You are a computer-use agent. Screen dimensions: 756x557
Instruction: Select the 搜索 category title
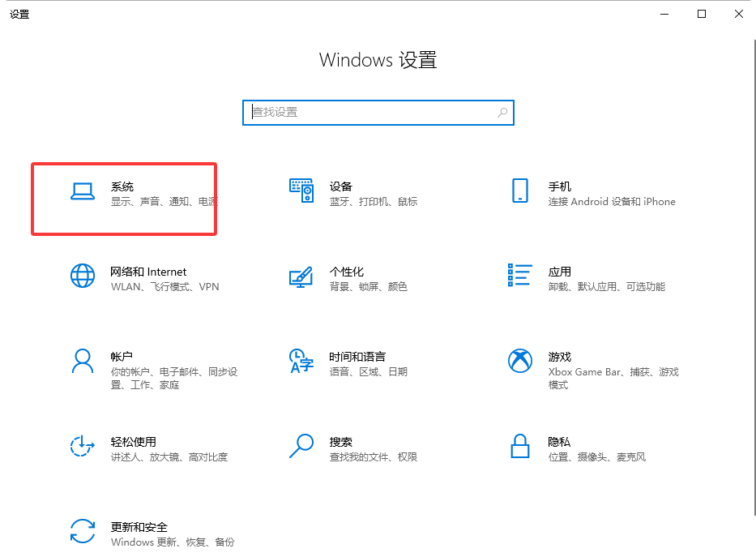[x=341, y=442]
